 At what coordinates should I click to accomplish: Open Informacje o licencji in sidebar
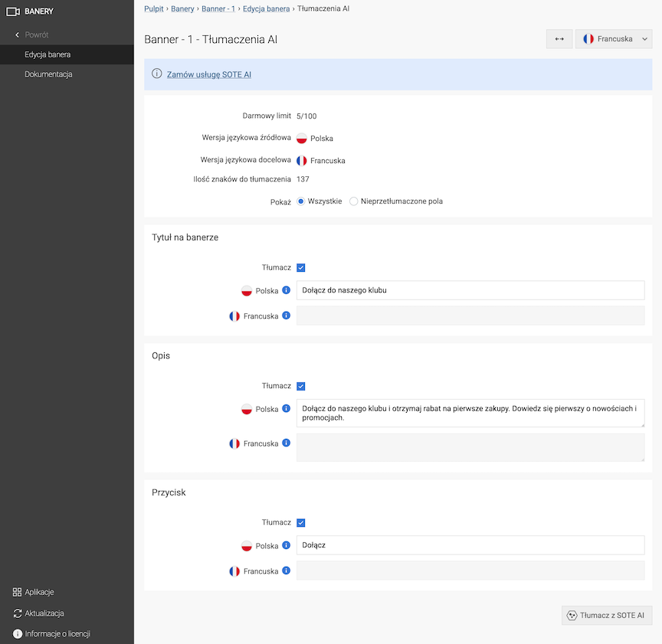[x=57, y=634]
